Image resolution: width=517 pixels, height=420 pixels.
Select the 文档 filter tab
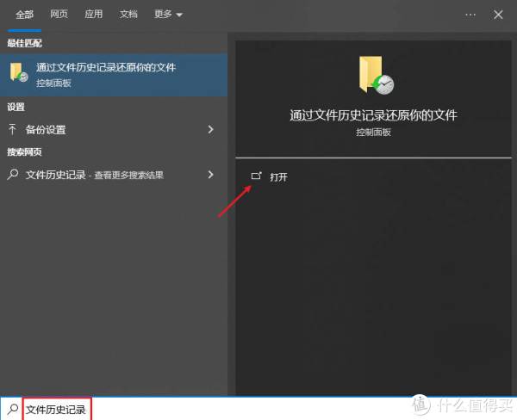click(x=128, y=15)
